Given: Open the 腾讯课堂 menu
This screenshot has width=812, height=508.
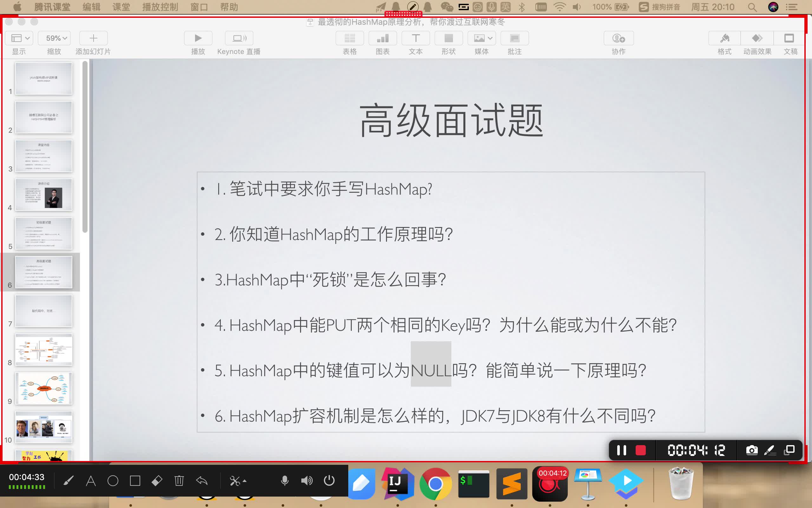Looking at the screenshot, I should tap(52, 7).
